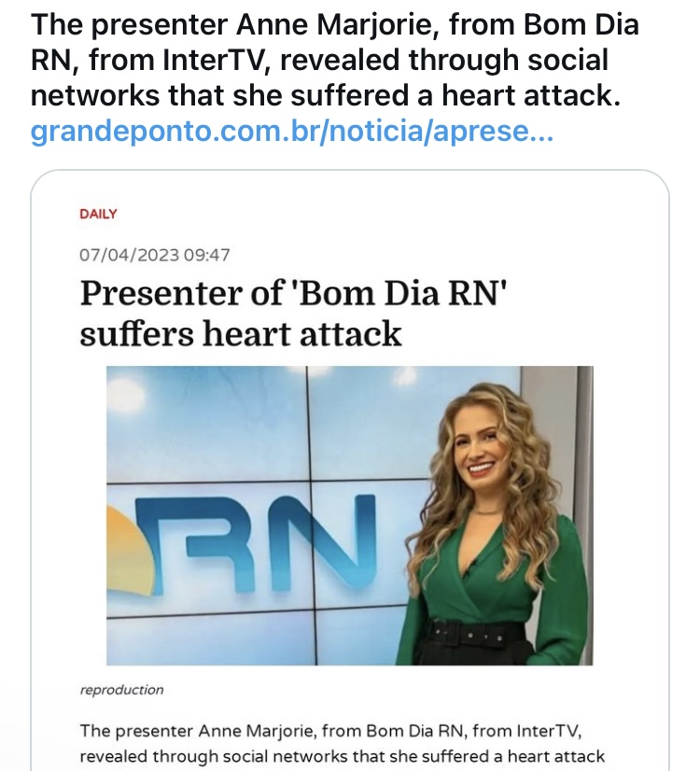This screenshot has height=771, width=700.
Task: Open the grandeponto.com.br article link
Action: [292, 131]
